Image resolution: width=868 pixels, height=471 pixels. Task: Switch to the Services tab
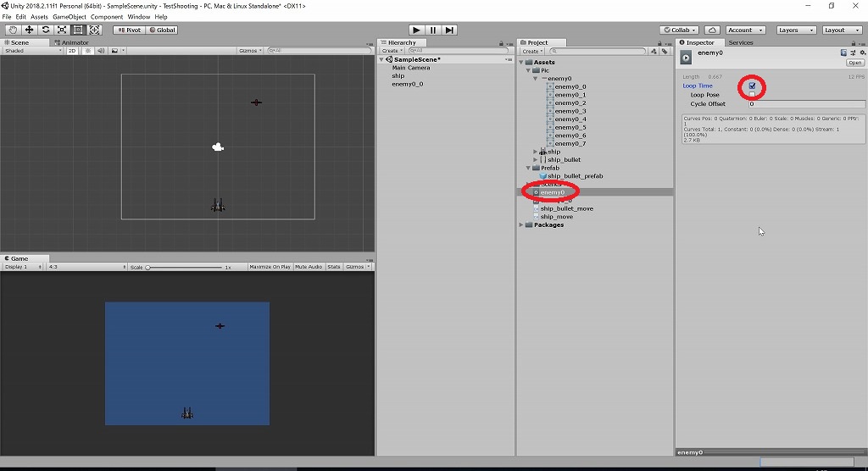point(741,42)
